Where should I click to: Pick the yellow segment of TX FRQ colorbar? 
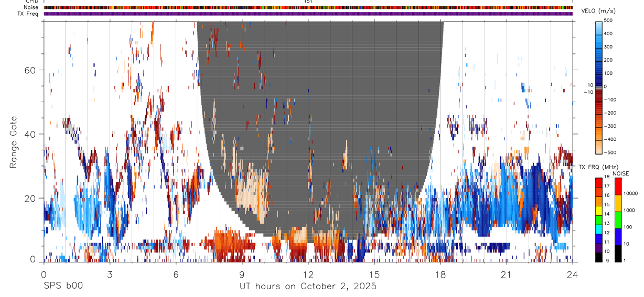[599, 210]
